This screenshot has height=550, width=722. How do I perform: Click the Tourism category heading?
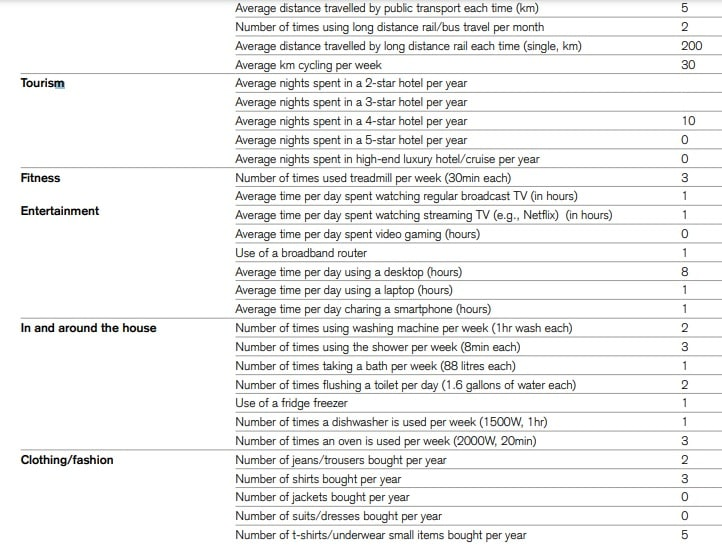(x=43, y=83)
